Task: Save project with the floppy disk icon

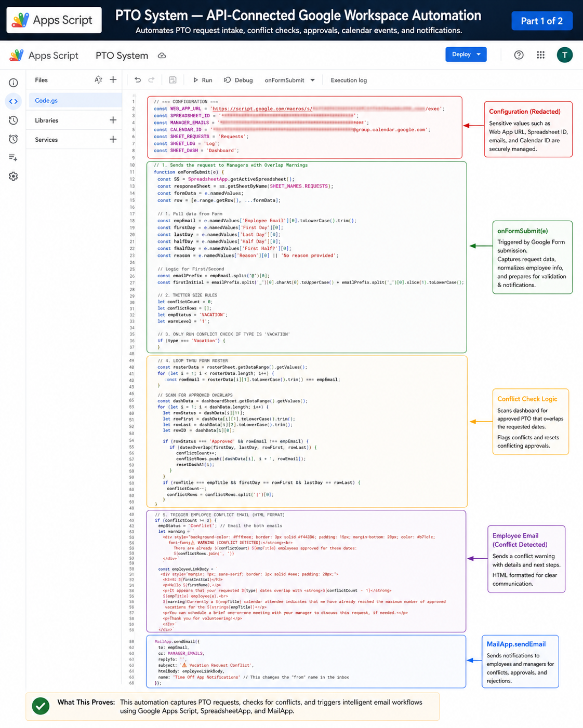Action: (x=173, y=80)
